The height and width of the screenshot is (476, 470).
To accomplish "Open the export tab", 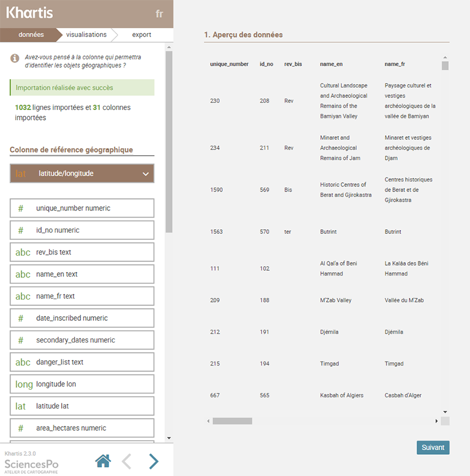I will [142, 35].
